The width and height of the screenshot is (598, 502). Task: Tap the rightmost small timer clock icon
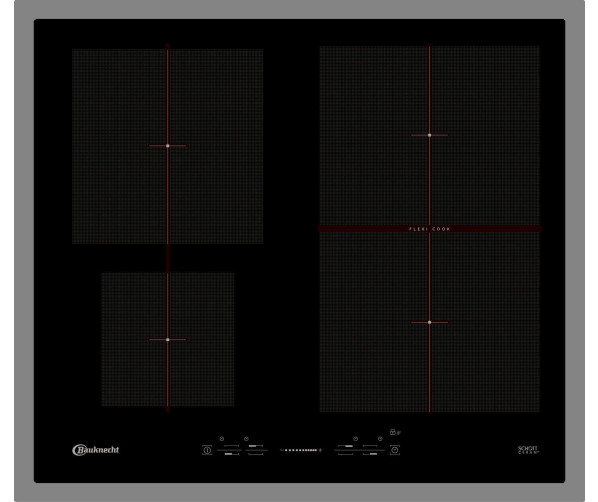380,439
